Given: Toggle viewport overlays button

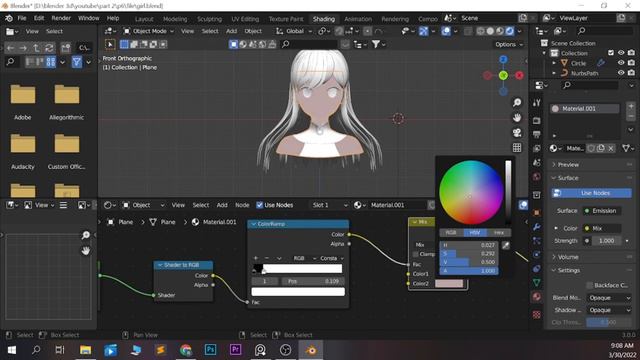Looking at the screenshot, I should pos(446,31).
